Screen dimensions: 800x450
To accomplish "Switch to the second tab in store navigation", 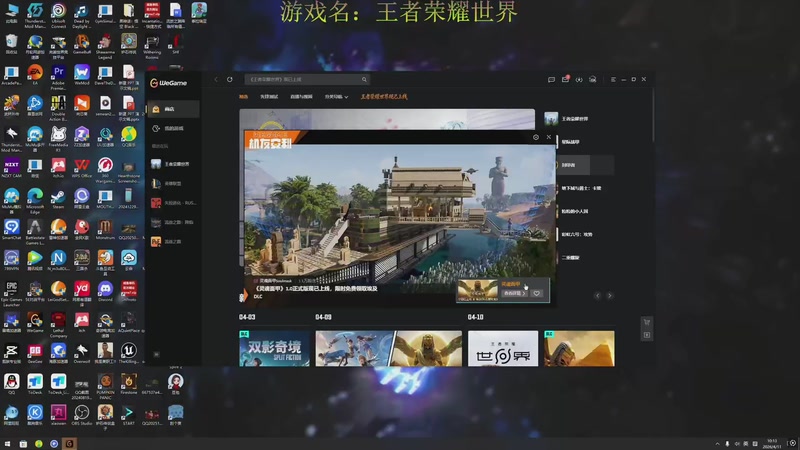I will (269, 96).
